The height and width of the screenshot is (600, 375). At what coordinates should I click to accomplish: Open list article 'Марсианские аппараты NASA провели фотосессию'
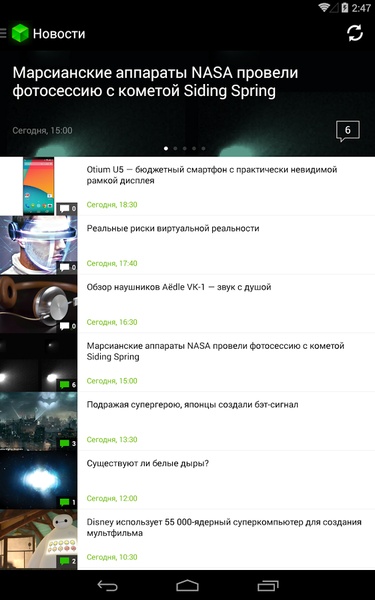point(215,351)
